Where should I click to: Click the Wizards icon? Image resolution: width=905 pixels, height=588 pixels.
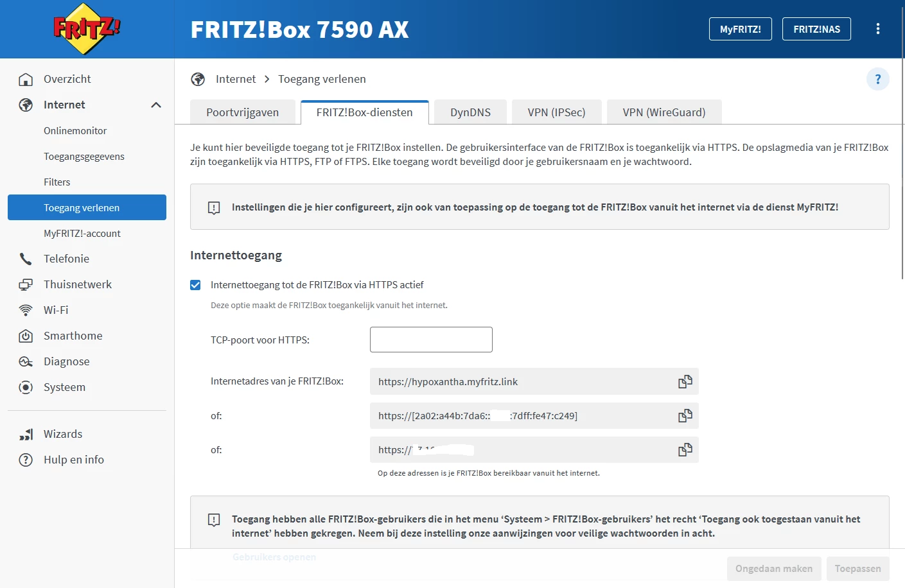26,434
